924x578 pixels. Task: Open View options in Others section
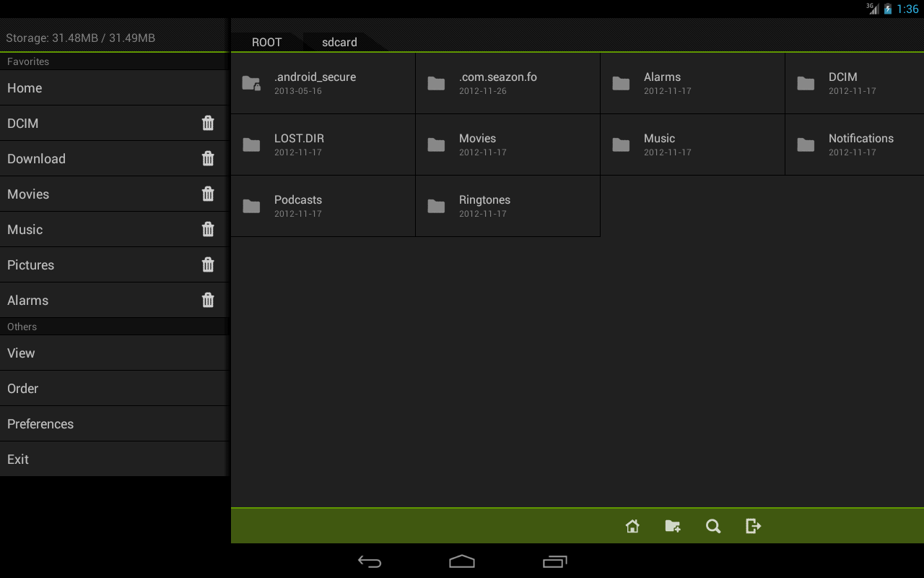coord(114,353)
